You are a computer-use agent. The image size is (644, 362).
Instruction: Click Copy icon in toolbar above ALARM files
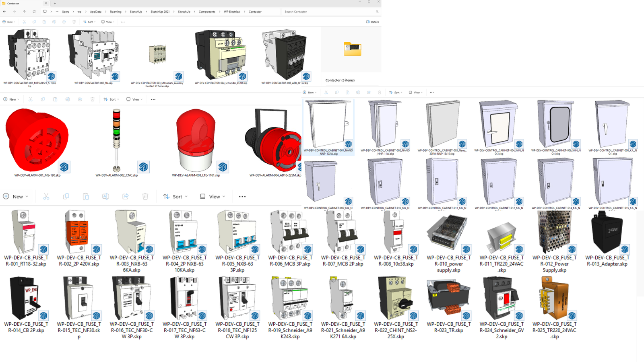pos(43,99)
